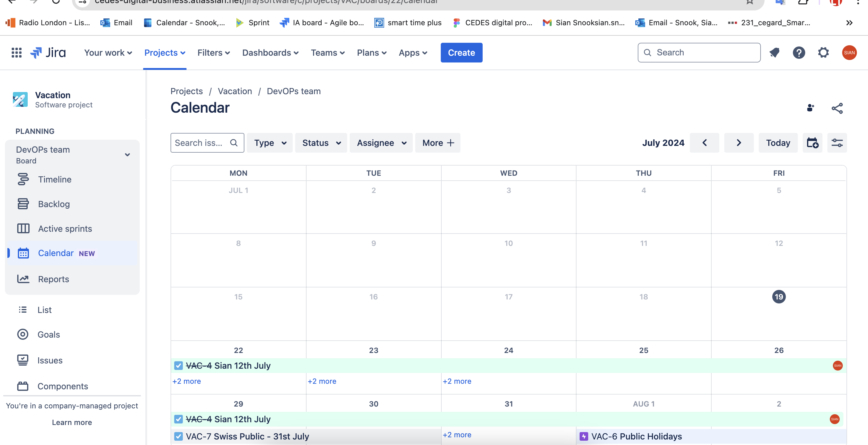Image resolution: width=868 pixels, height=445 pixels.
Task: Open the help question mark menu
Action: pyautogui.click(x=798, y=53)
